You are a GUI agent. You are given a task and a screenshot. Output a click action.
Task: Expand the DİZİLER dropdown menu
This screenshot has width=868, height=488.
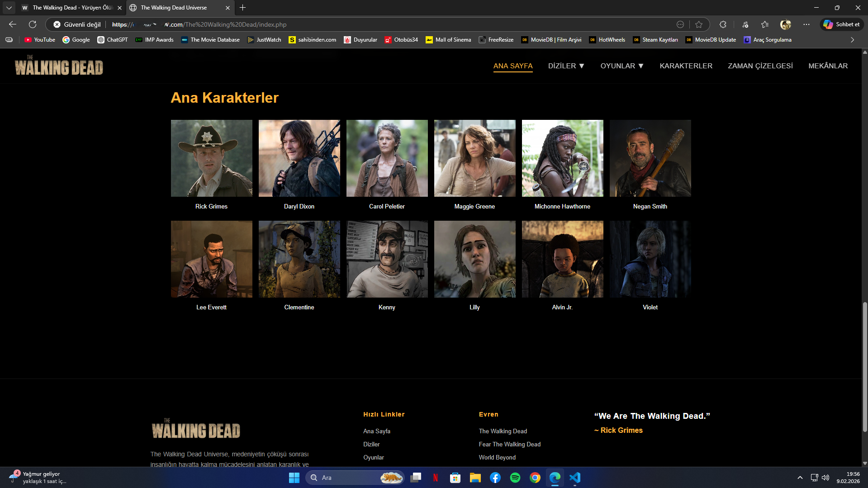pos(566,66)
